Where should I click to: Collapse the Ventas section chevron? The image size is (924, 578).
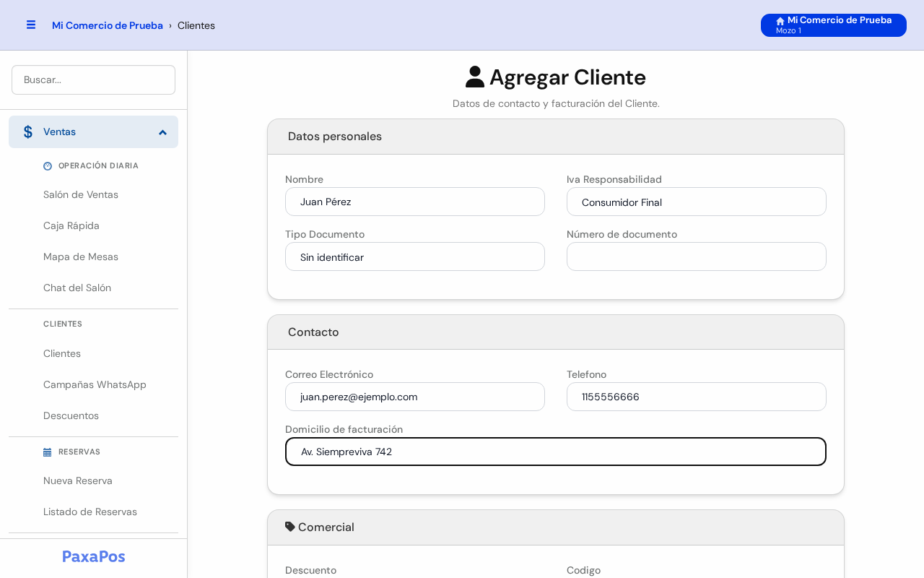(162, 132)
